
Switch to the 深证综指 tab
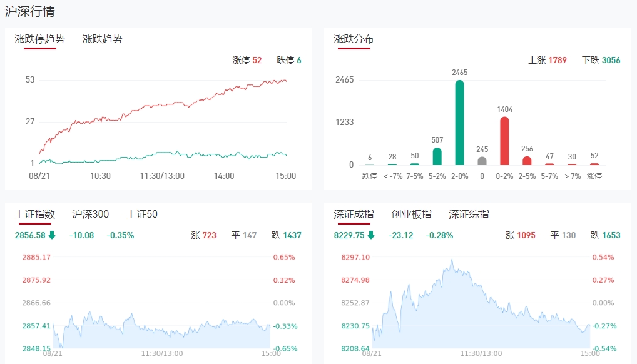tap(469, 215)
